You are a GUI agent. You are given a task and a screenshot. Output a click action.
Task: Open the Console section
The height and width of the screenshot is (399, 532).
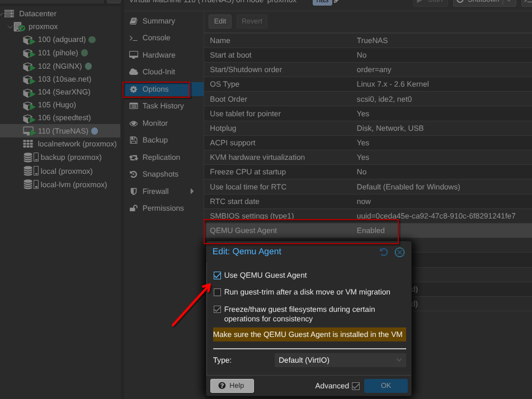(x=157, y=38)
